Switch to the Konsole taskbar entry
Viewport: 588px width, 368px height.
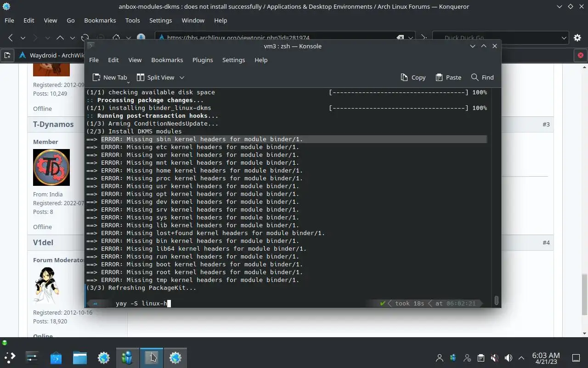(151, 357)
